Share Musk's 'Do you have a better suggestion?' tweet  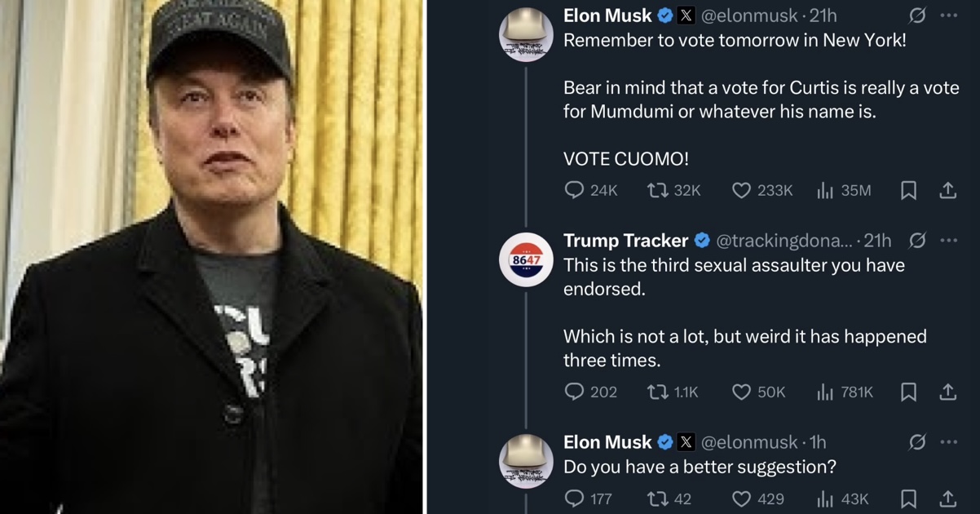pos(948,498)
